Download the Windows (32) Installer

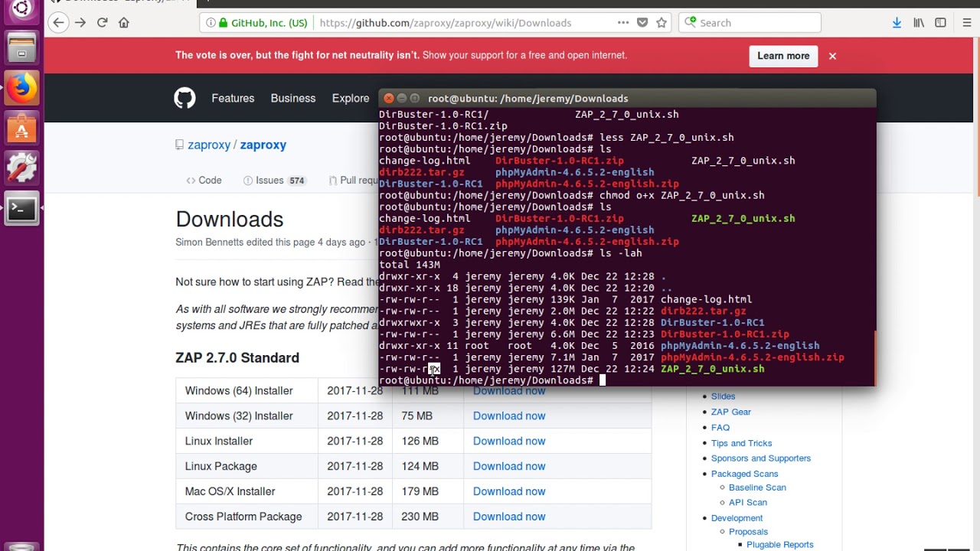pyautogui.click(x=509, y=416)
